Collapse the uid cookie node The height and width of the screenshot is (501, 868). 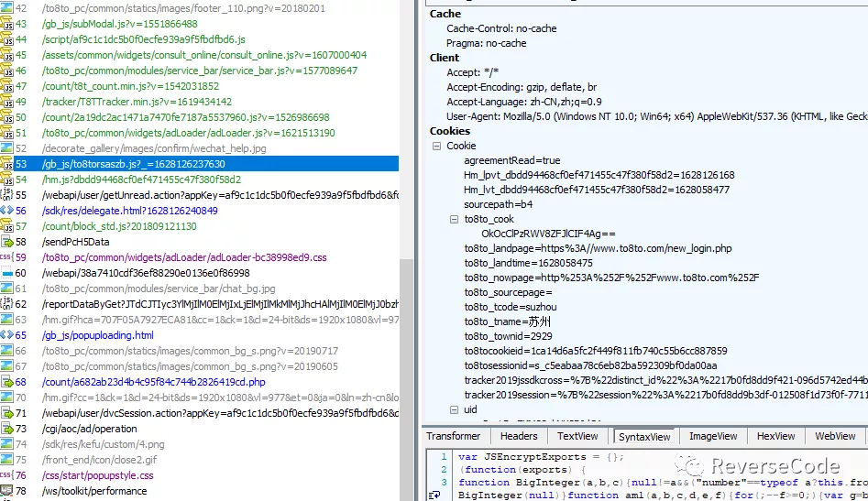point(454,409)
